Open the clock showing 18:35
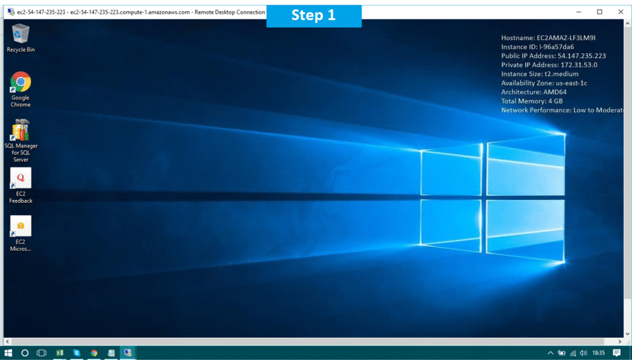The height and width of the screenshot is (364, 632). 598,353
